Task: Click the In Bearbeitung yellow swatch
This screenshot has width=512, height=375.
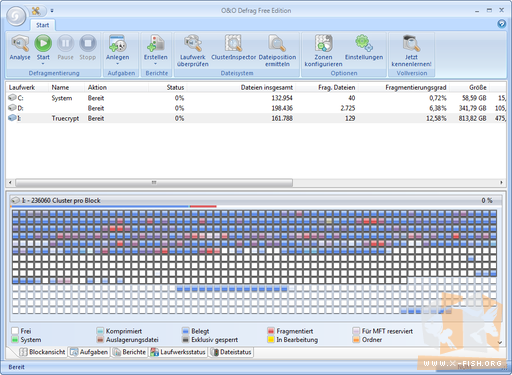Action: [271, 340]
